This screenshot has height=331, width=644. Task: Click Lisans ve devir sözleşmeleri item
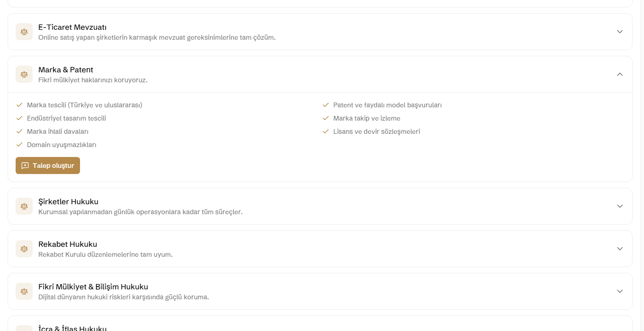coord(376,131)
